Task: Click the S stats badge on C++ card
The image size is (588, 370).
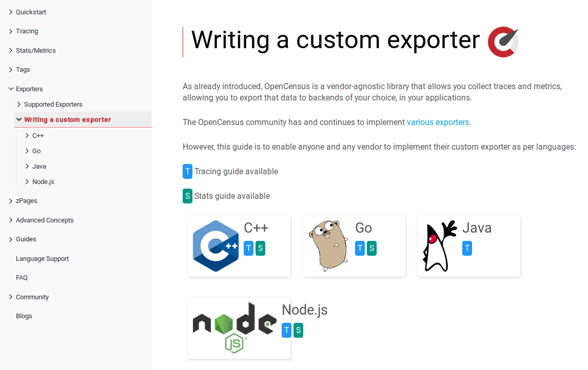Action: click(260, 248)
